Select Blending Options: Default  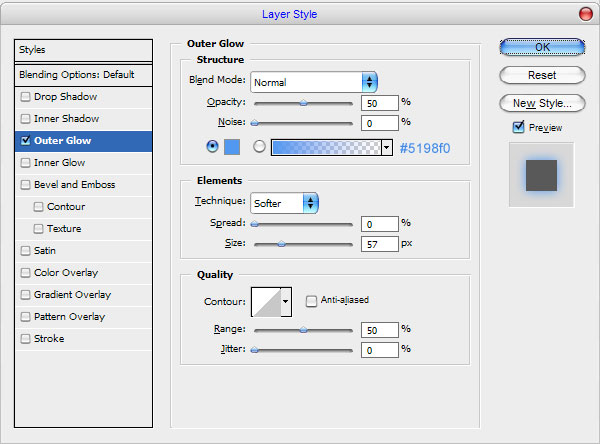coord(83,75)
